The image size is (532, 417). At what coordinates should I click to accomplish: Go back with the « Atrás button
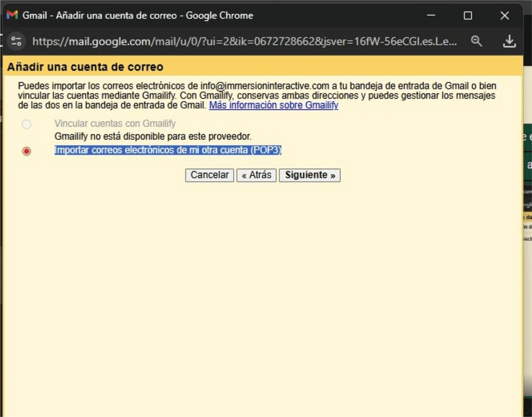pyautogui.click(x=257, y=175)
